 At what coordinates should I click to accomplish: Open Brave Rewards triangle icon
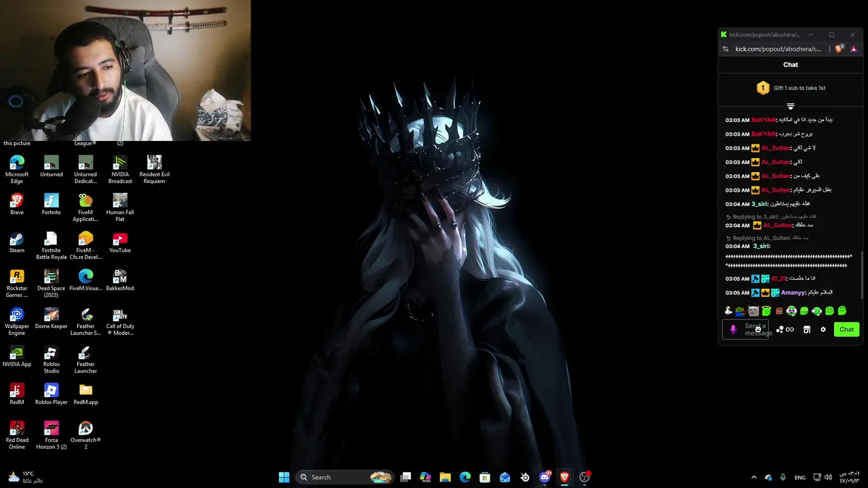click(854, 49)
